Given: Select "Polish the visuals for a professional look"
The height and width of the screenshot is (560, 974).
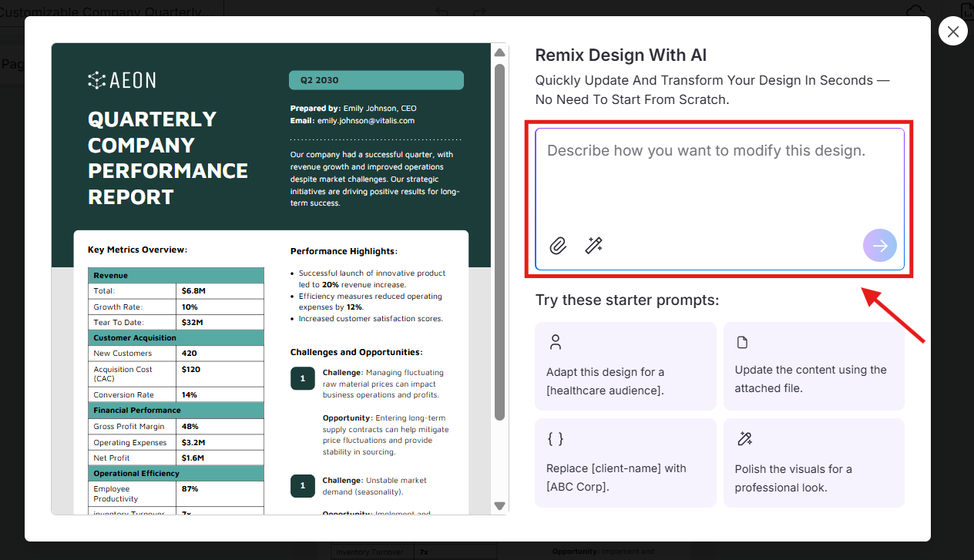Looking at the screenshot, I should pyautogui.click(x=813, y=462).
